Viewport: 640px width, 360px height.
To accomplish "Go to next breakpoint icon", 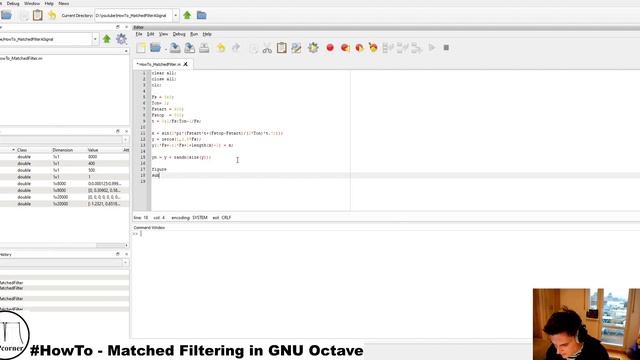I will (345, 48).
